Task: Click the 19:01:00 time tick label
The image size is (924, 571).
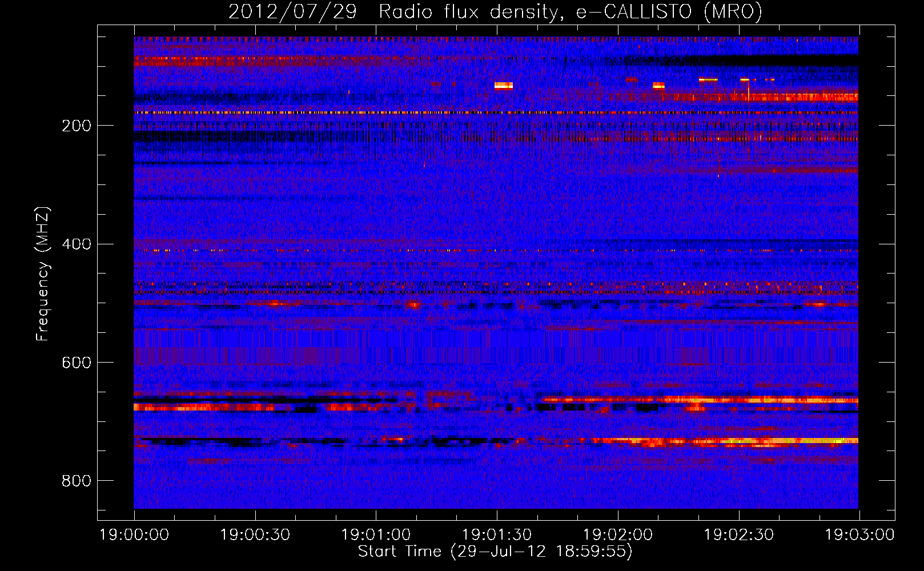Action: (x=376, y=535)
